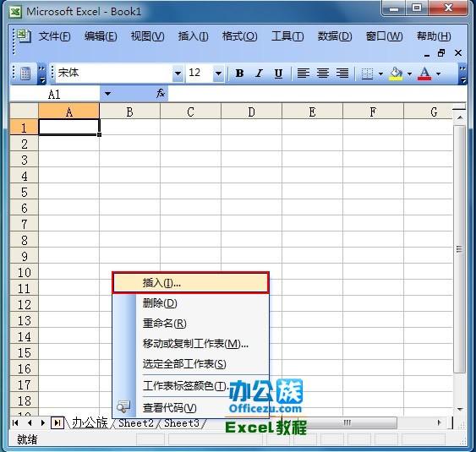Click the insert function fx icon
Viewport: 476px width, 452px height.
(x=161, y=94)
